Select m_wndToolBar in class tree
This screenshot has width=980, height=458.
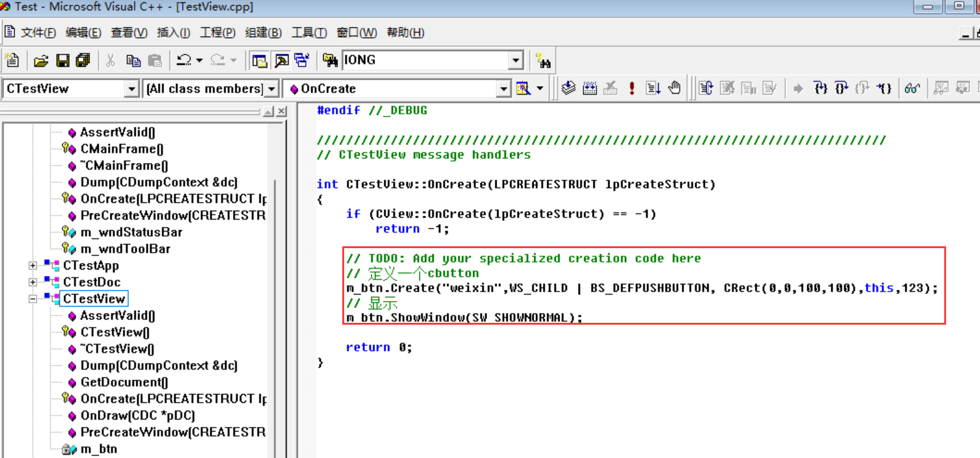click(x=125, y=249)
